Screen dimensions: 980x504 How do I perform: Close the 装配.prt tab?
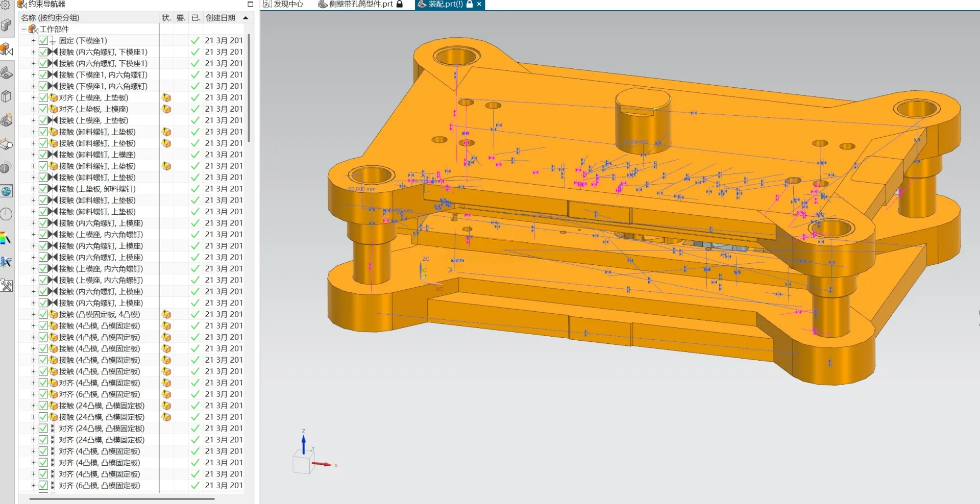(x=479, y=4)
